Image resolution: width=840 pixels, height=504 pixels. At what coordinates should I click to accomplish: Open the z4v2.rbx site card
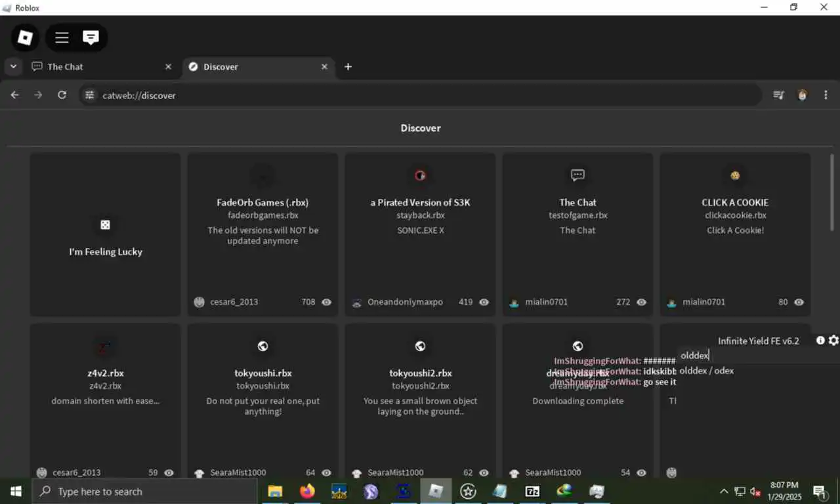coord(105,402)
